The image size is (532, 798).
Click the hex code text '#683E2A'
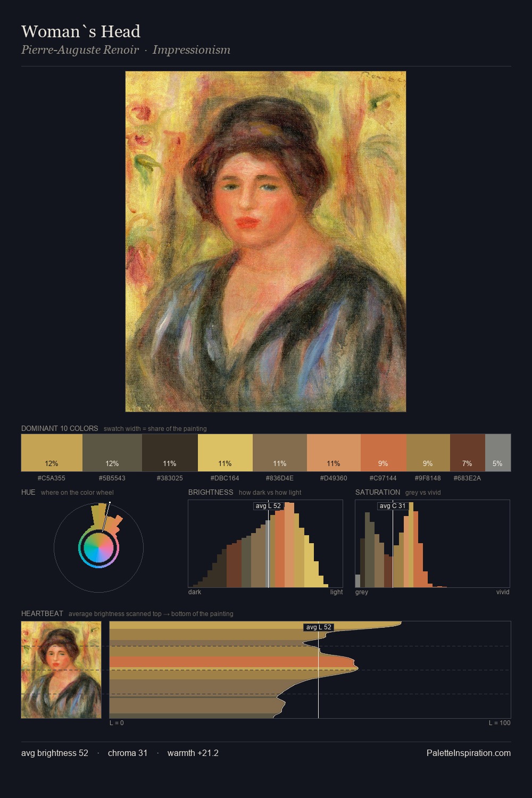tap(467, 478)
